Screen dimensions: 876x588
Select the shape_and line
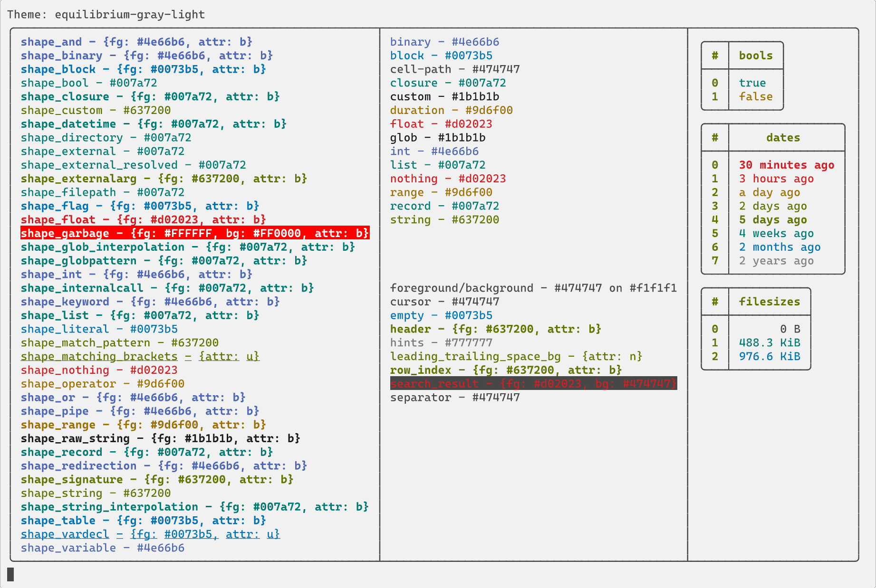(136, 42)
